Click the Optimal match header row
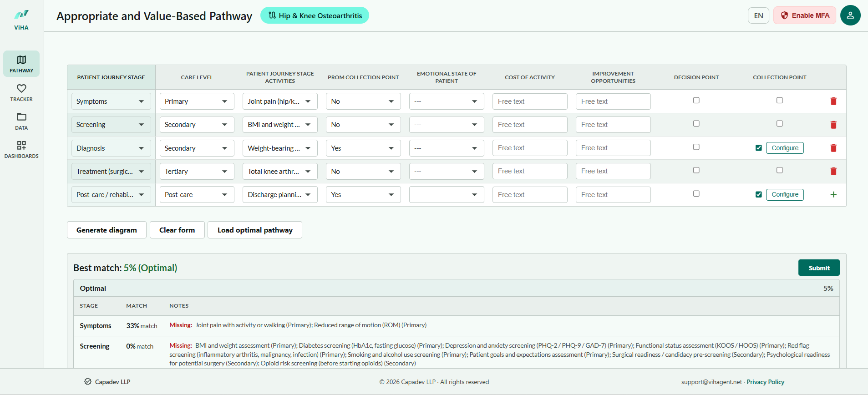868x395 pixels. tap(457, 288)
